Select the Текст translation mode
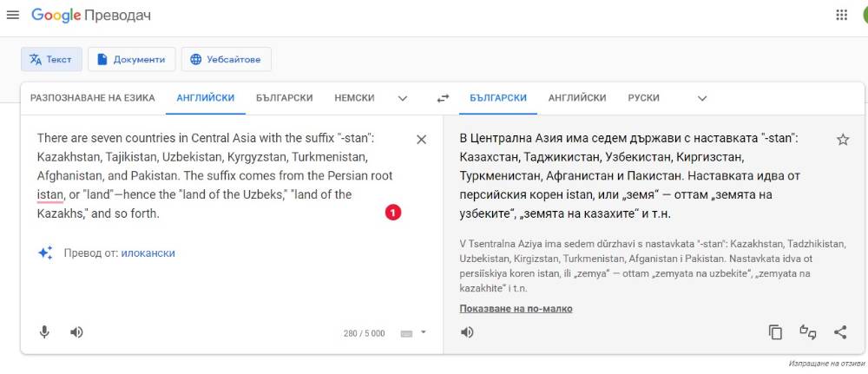 [51, 59]
